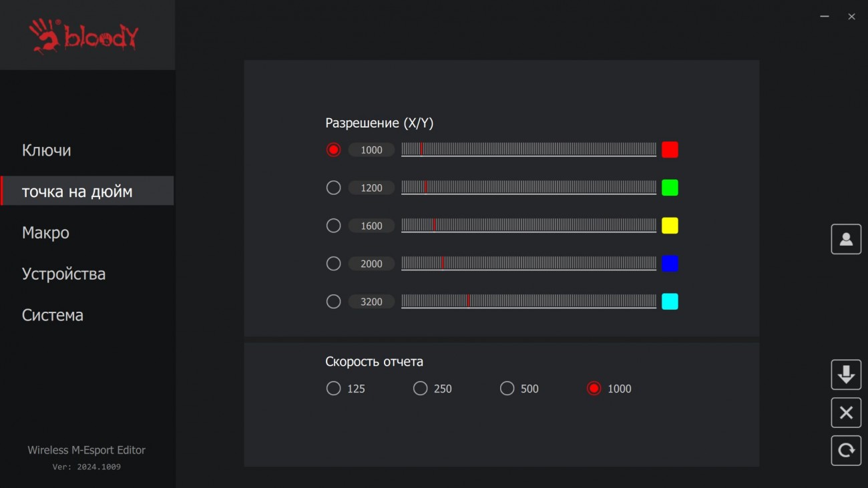The width and height of the screenshot is (868, 488).
Task: Go to Устройства section
Action: [x=63, y=274]
